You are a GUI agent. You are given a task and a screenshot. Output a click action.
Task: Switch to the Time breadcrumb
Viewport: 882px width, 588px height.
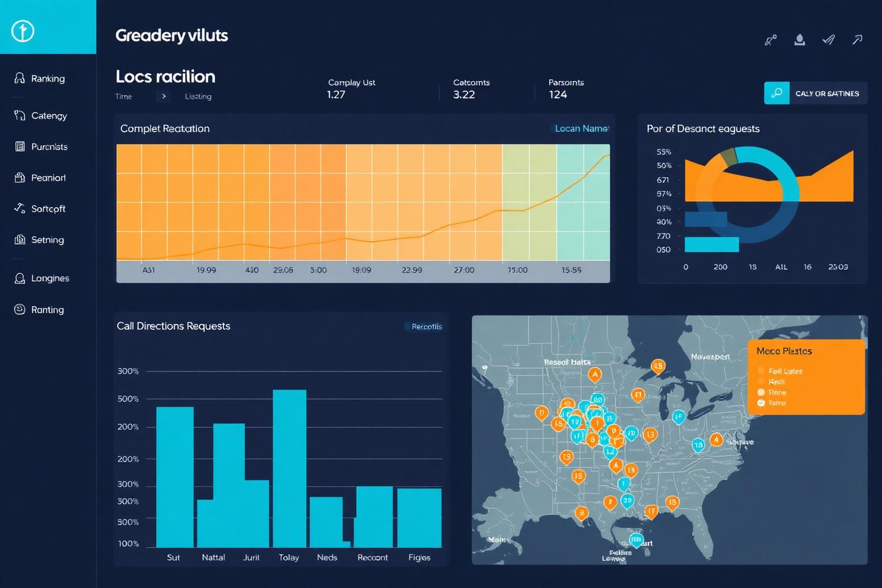pos(123,96)
